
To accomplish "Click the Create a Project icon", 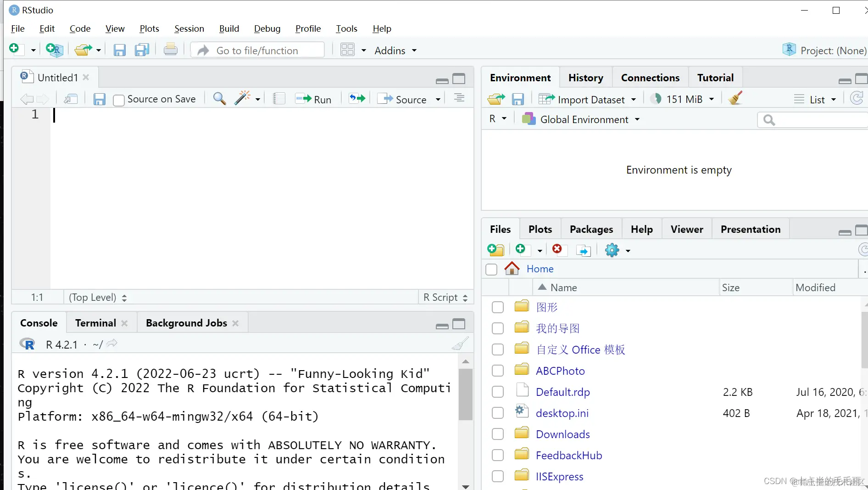I will coord(54,50).
